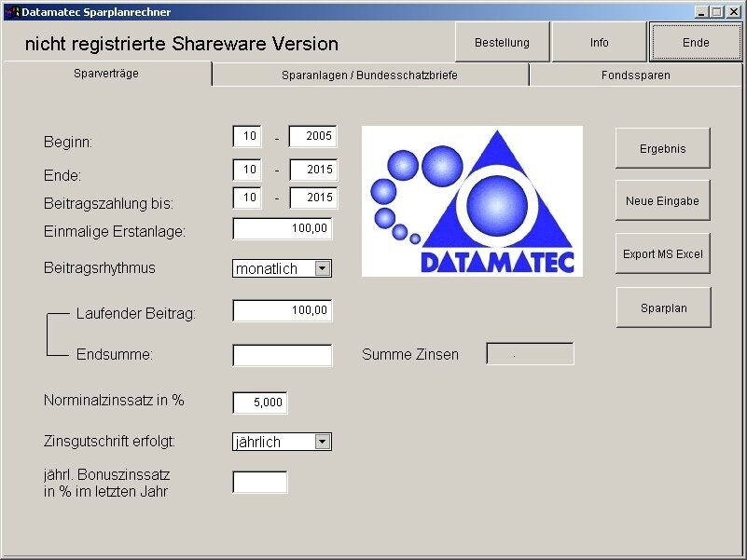Edit the Norminalzinssatz field showing 5,000
The width and height of the screenshot is (747, 560).
[260, 403]
